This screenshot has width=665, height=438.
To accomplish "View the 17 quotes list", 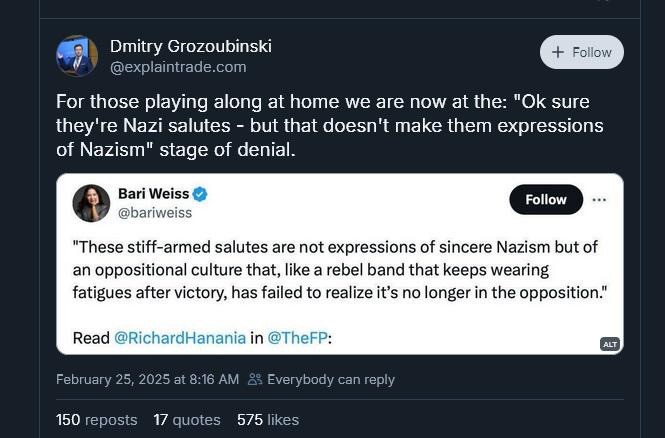I will click(x=187, y=420).
